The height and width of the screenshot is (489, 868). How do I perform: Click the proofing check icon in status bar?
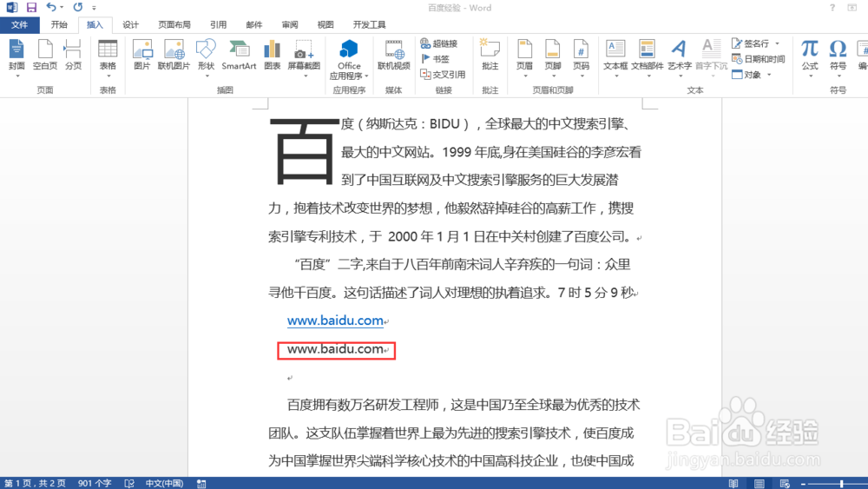[129, 484]
